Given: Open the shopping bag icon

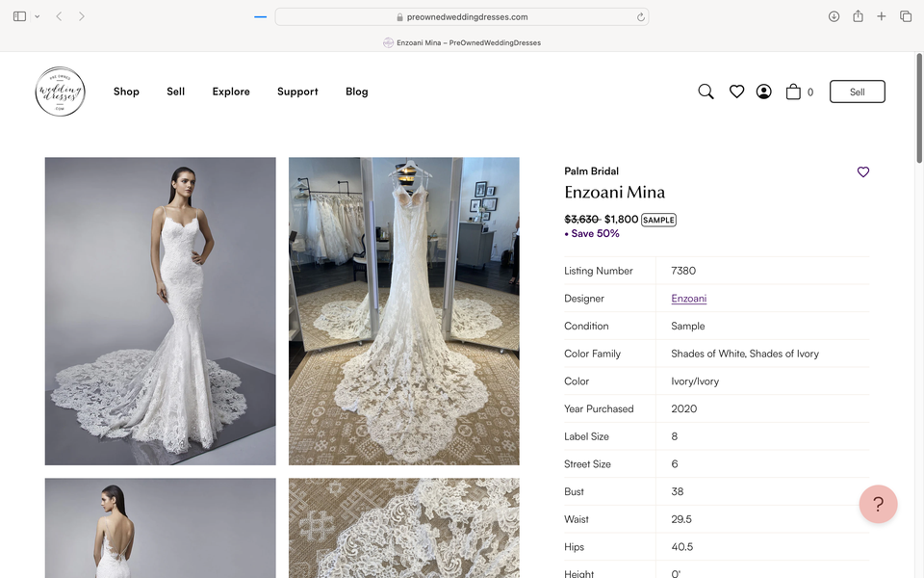Looking at the screenshot, I should click(x=793, y=92).
